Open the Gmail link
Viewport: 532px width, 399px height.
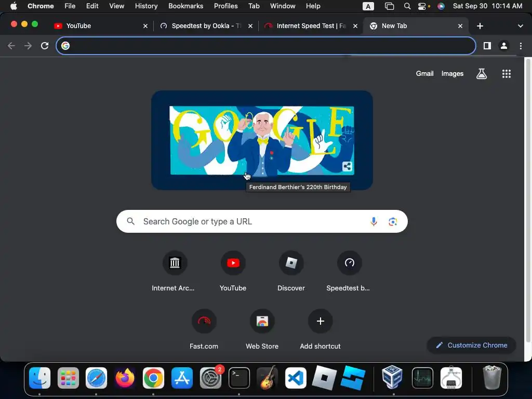424,74
